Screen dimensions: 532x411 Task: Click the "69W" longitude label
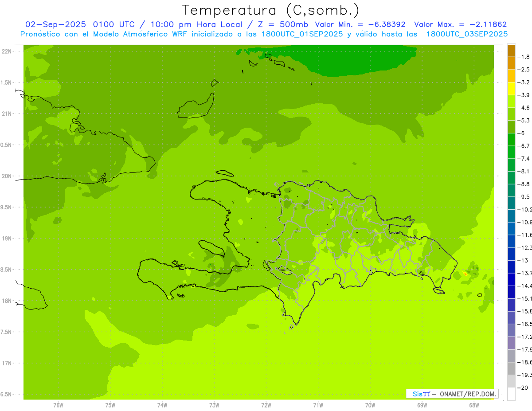point(422,405)
